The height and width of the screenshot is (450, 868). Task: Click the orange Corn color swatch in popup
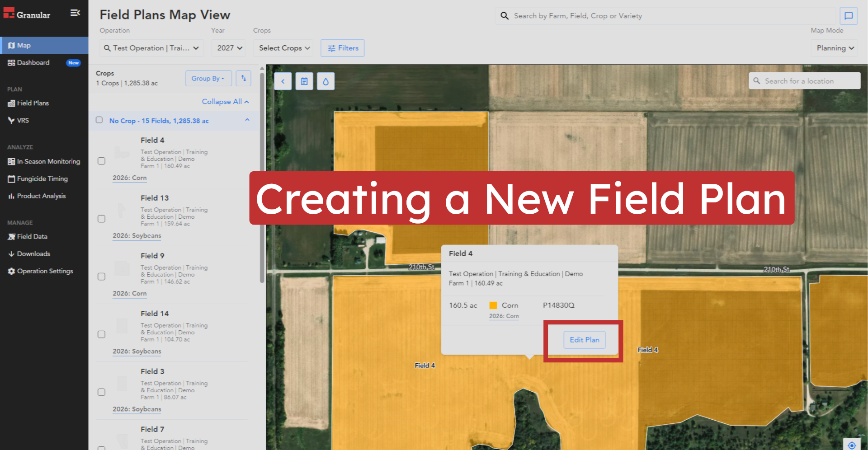(493, 305)
